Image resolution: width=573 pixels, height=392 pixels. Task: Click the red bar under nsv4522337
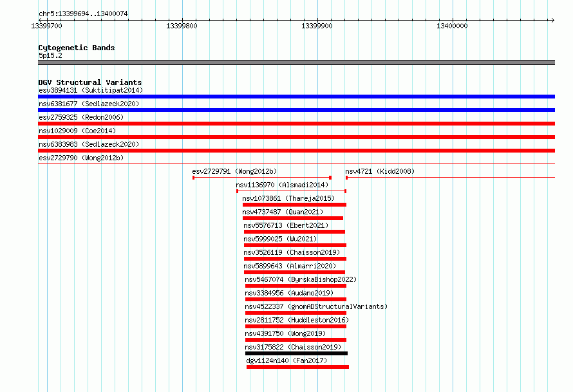coord(296,313)
